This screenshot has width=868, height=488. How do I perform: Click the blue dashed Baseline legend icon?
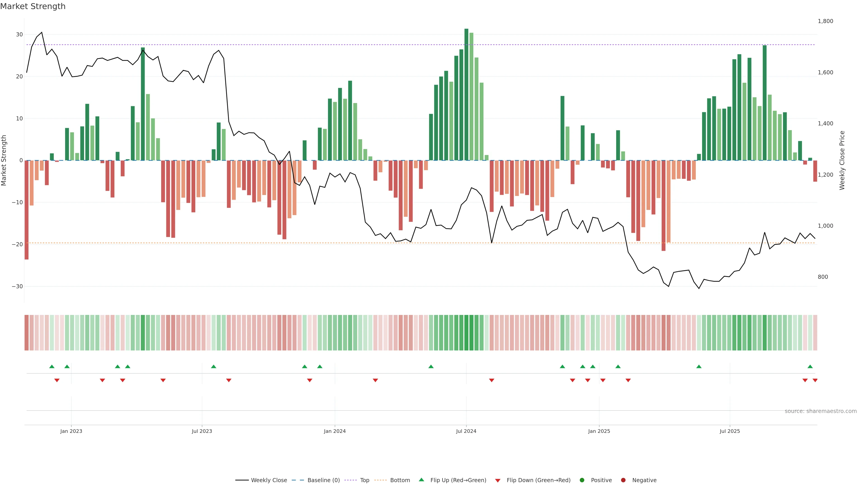click(297, 480)
